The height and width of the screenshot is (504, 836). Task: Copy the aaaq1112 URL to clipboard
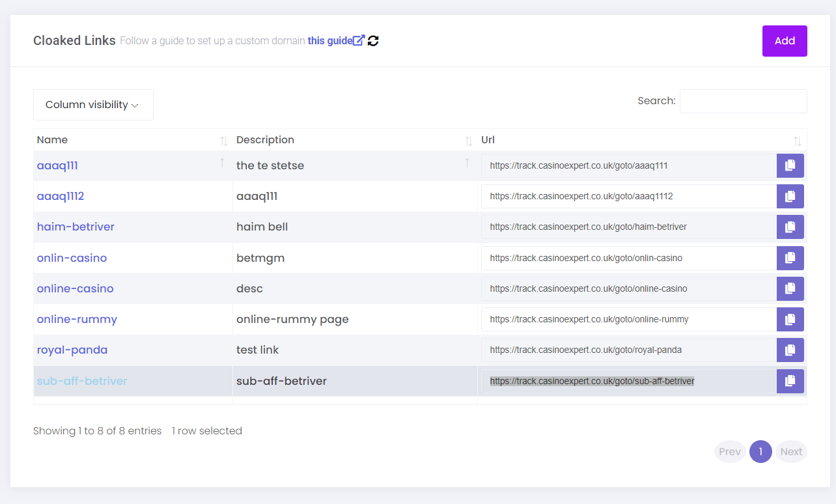click(x=790, y=196)
